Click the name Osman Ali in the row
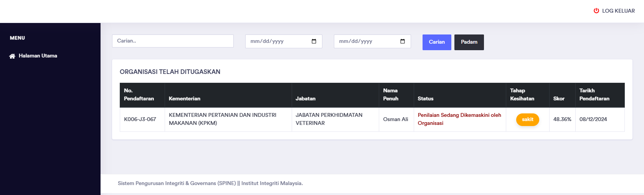 [395, 120]
